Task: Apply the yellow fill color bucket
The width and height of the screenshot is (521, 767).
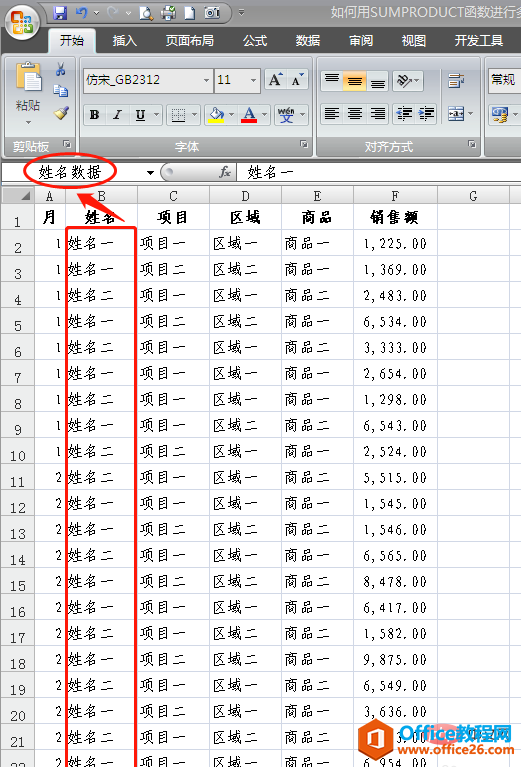Action: 216,115
